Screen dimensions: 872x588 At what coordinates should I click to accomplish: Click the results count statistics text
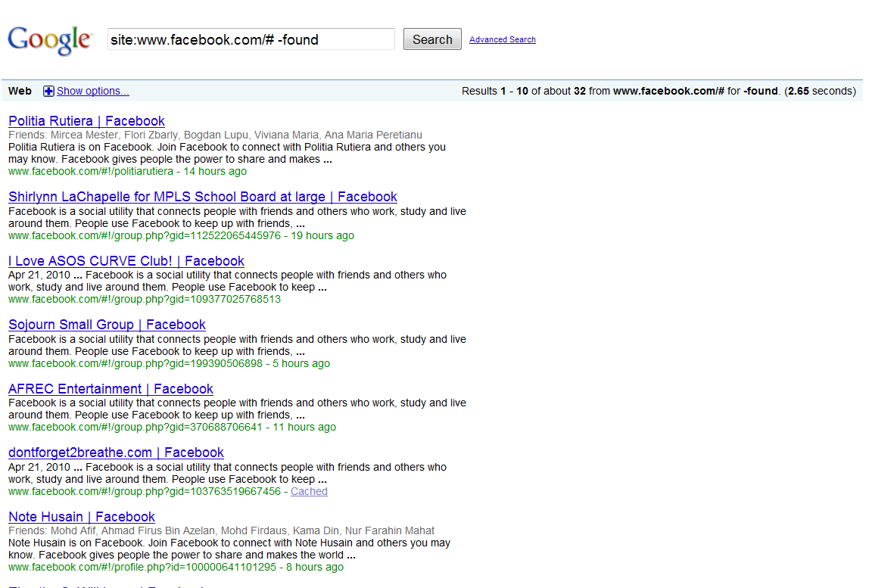pyautogui.click(x=659, y=91)
